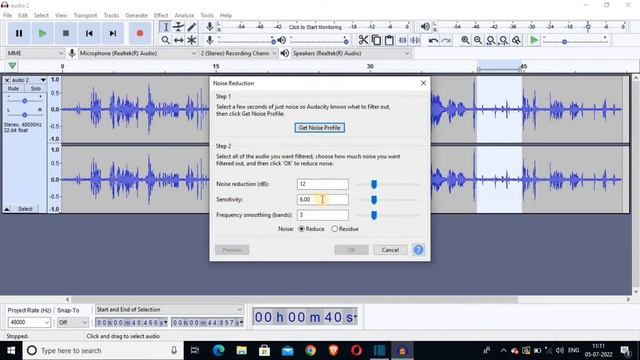Image resolution: width=640 pixels, height=360 pixels.
Task: Open the Project Rate dropdown
Action: click(x=29, y=322)
